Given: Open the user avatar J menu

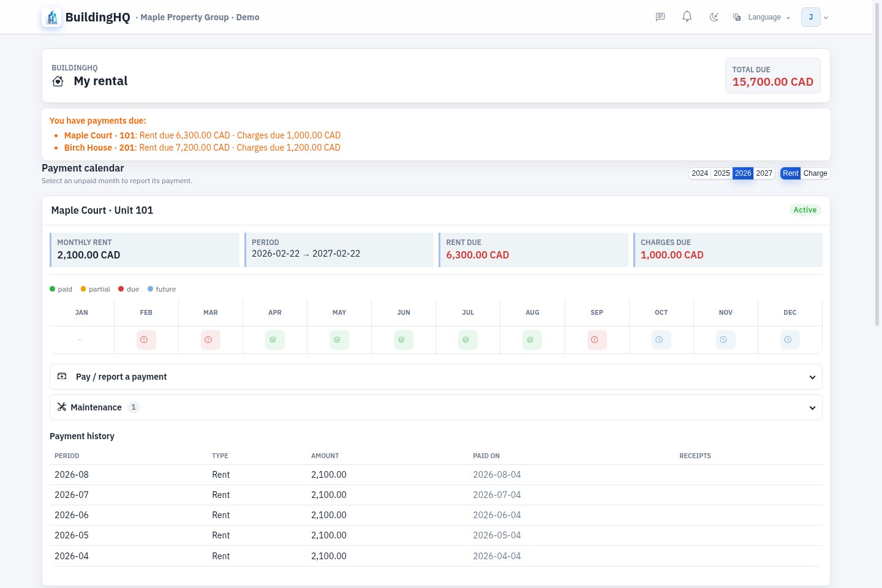Looking at the screenshot, I should pos(815,17).
